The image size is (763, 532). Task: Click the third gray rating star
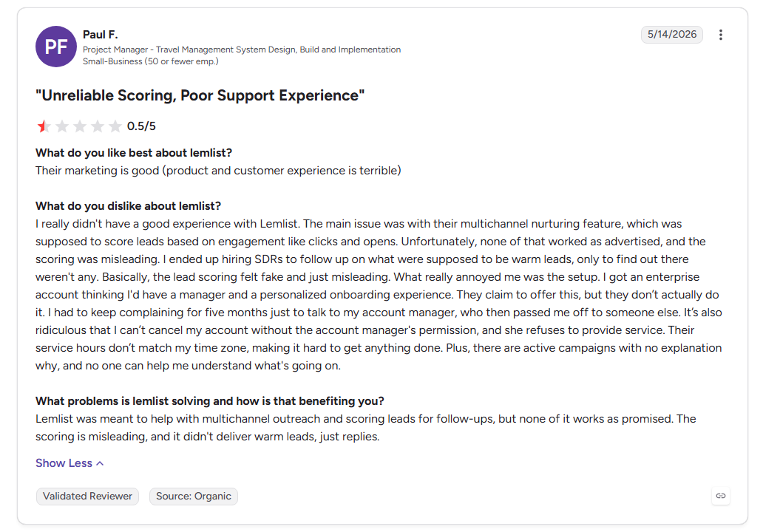(x=79, y=126)
